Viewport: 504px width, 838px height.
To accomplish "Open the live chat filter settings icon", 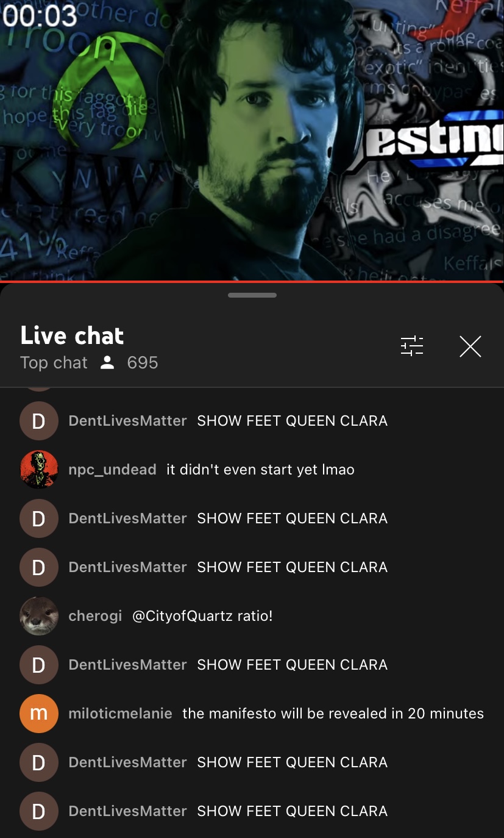I will 411,346.
